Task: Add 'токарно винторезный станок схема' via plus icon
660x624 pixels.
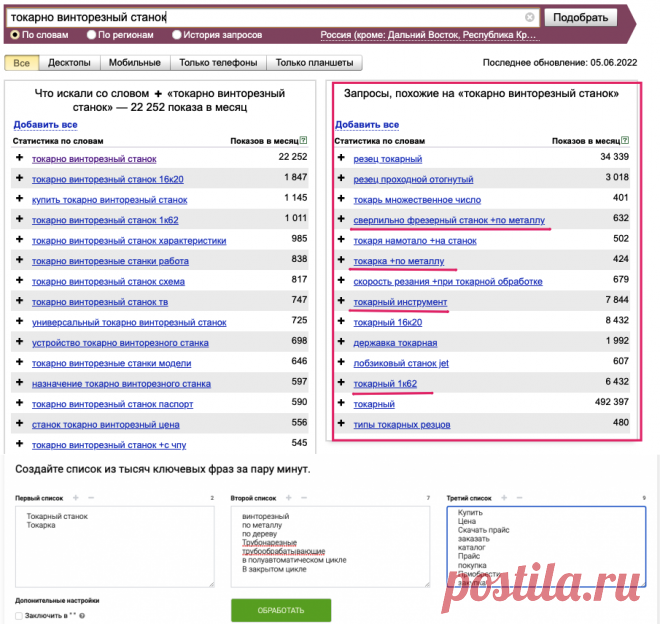Action: [x=19, y=280]
